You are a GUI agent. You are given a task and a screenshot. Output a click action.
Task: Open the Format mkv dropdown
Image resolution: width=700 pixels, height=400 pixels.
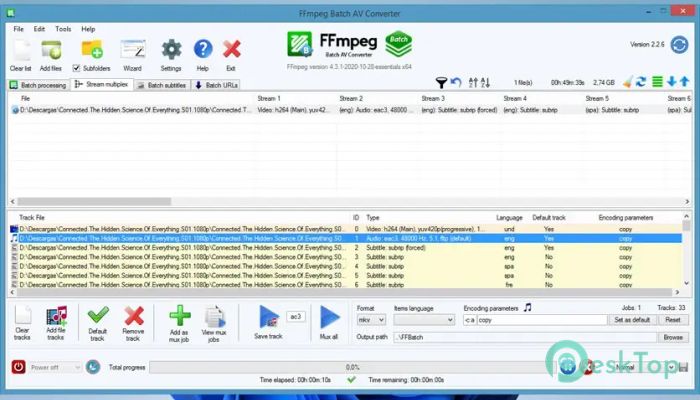point(371,320)
